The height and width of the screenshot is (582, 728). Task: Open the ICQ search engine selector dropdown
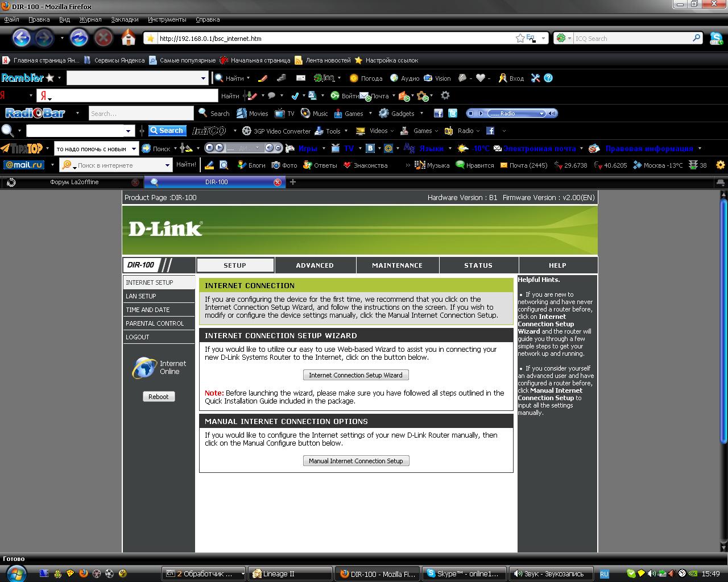pos(569,39)
